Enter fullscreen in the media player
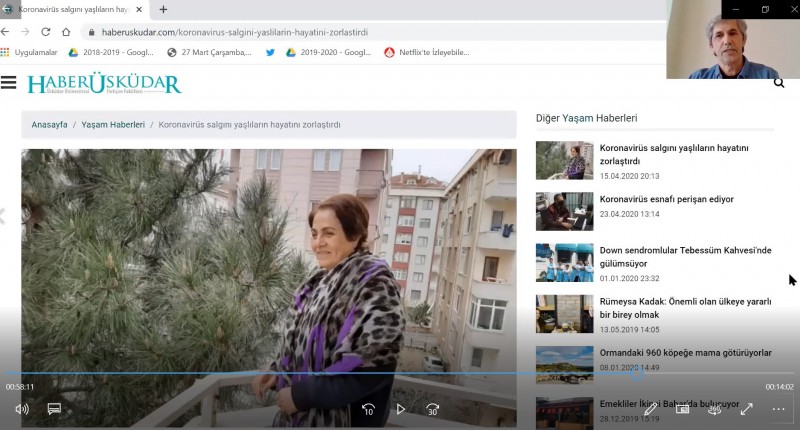Viewport: 800px width, 430px height. click(746, 409)
